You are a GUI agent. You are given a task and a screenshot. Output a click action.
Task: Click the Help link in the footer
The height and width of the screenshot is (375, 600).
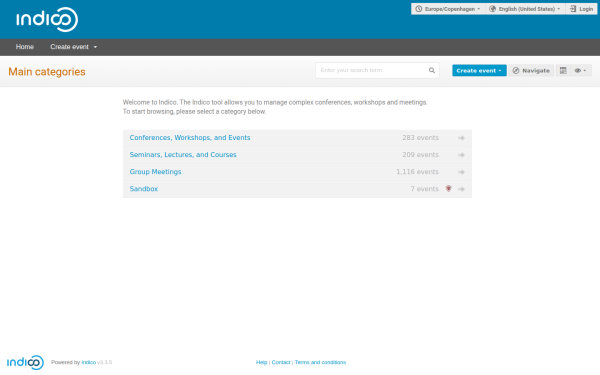pyautogui.click(x=261, y=362)
